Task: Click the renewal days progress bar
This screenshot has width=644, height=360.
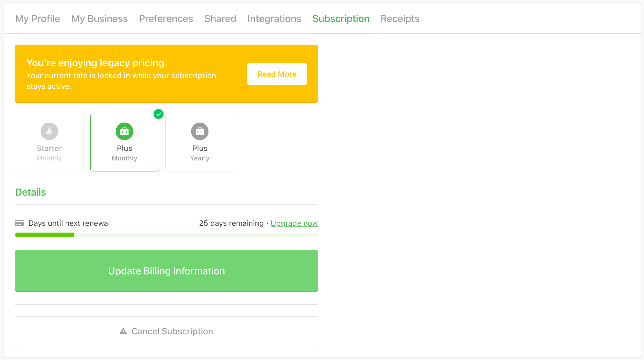Action: click(166, 235)
